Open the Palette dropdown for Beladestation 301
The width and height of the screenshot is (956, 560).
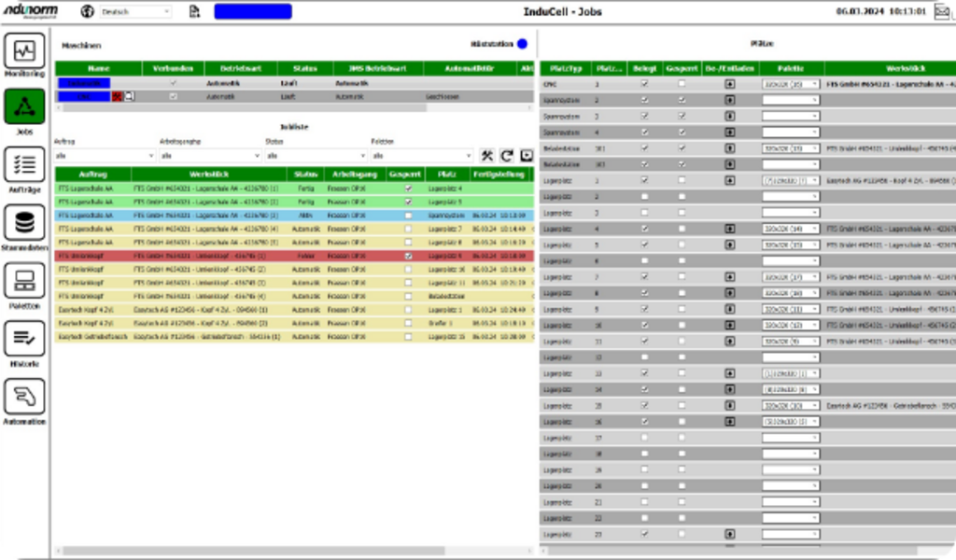click(x=790, y=148)
